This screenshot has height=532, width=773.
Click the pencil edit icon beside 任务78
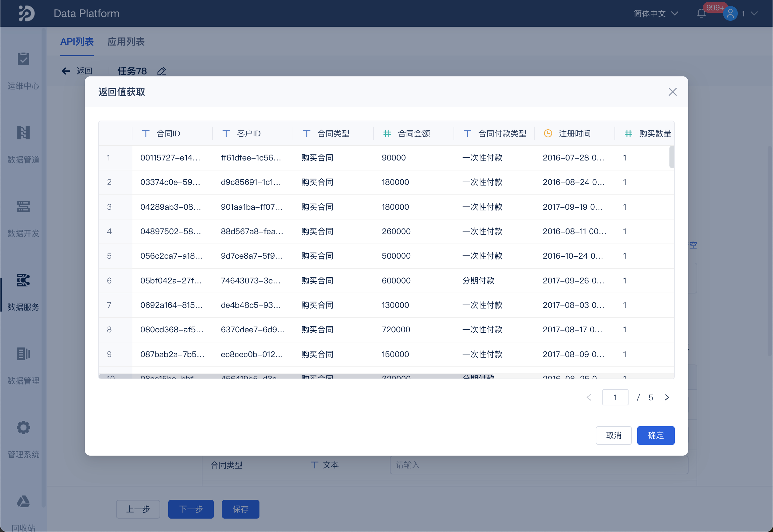pos(162,71)
